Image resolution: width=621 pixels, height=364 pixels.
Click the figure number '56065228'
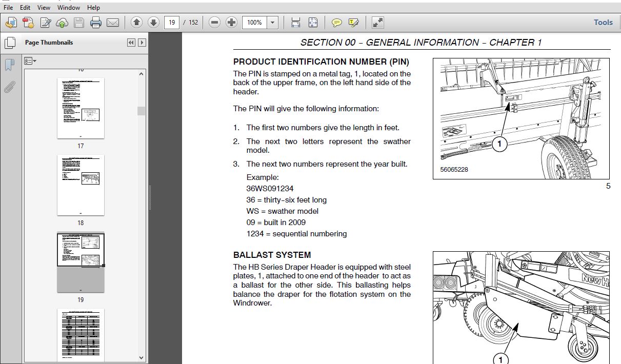(454, 170)
